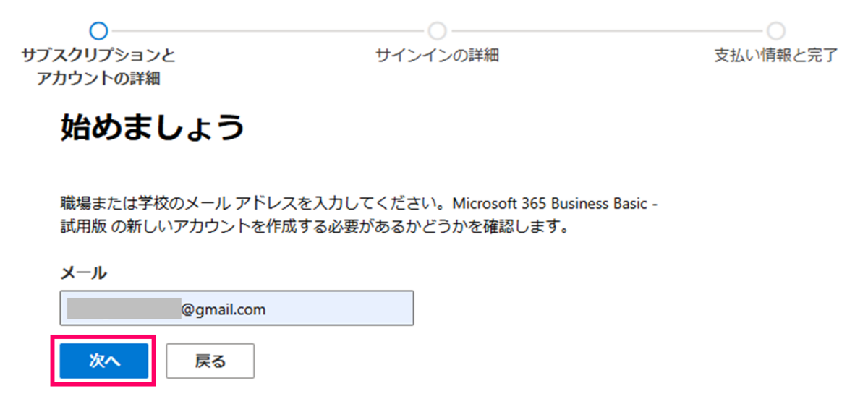
Task: Click the progress line between first and second steps
Action: click(268, 30)
